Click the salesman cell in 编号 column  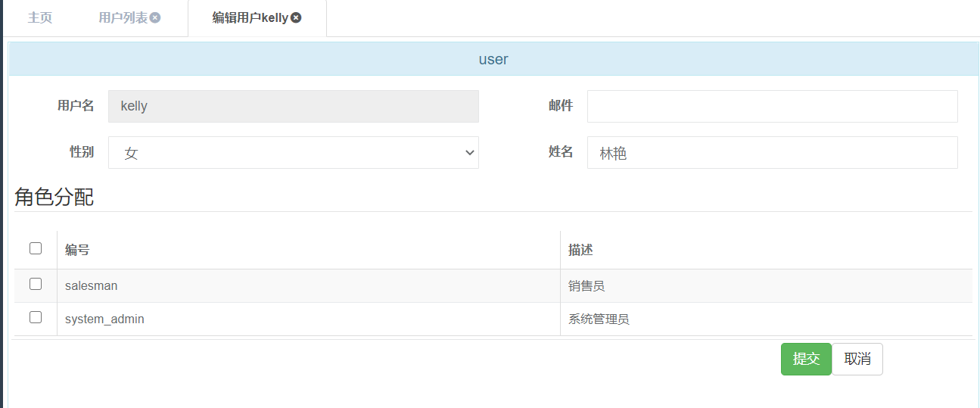coord(309,286)
